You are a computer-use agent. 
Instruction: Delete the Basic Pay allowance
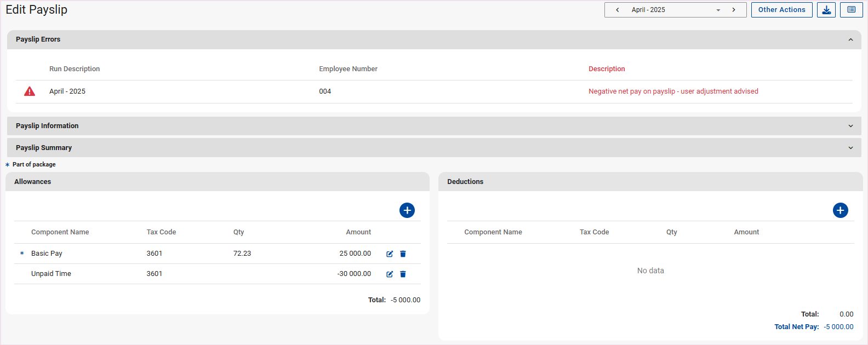[x=403, y=254]
